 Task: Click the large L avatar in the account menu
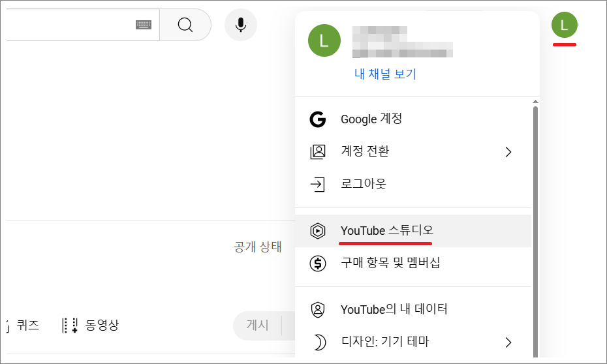324,40
